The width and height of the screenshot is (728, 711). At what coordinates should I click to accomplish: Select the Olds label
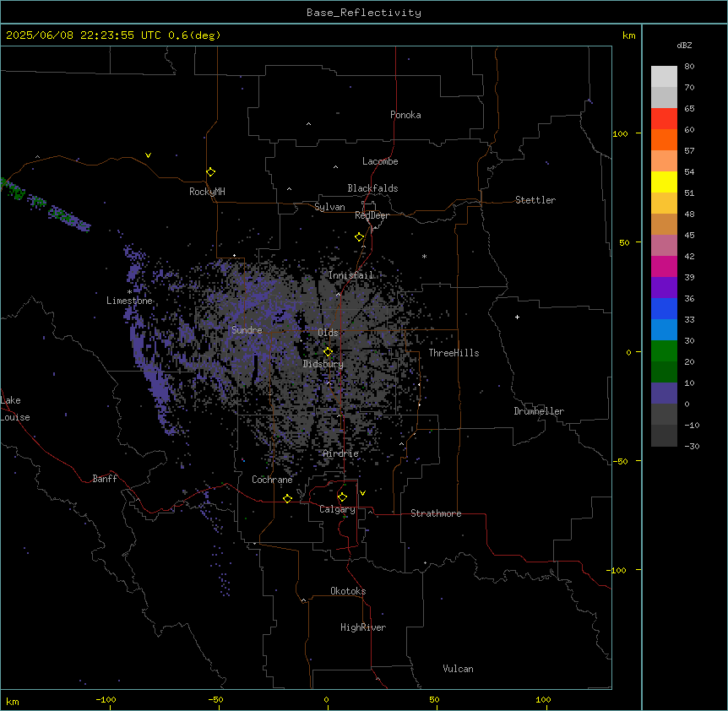pos(328,333)
